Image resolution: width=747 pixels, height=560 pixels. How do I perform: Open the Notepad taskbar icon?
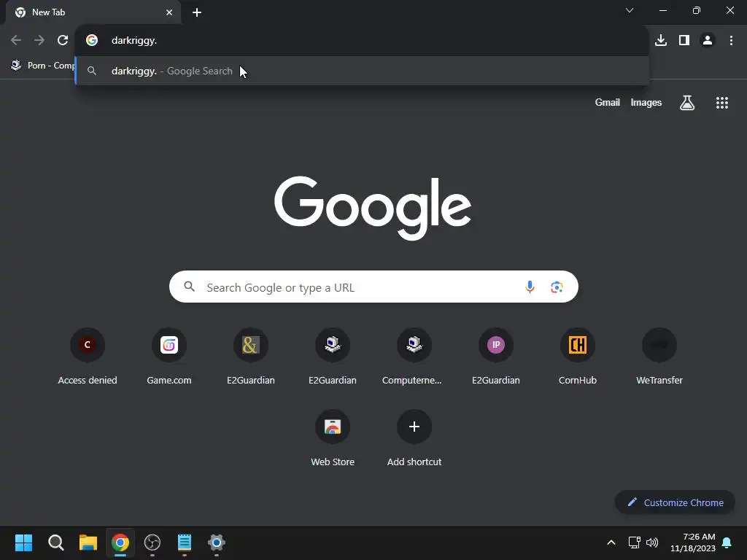(x=185, y=542)
